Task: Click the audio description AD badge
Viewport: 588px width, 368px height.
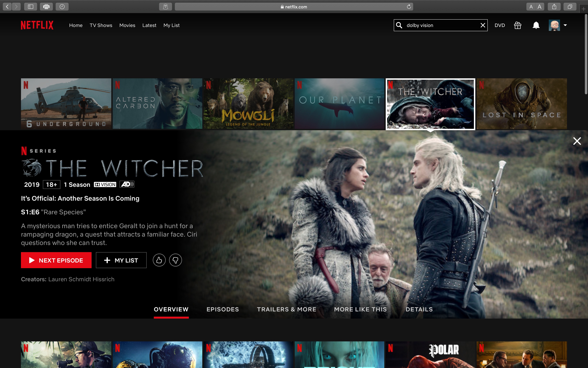Action: [127, 184]
